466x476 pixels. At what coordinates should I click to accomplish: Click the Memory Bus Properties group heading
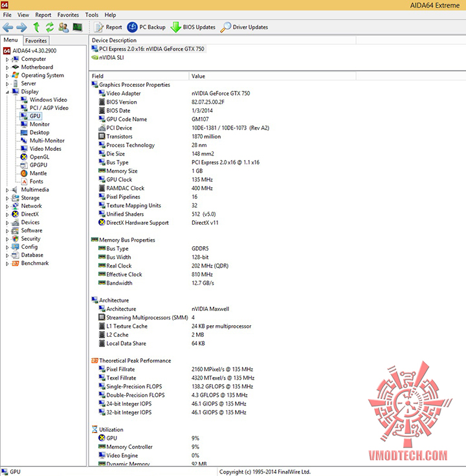pos(124,240)
